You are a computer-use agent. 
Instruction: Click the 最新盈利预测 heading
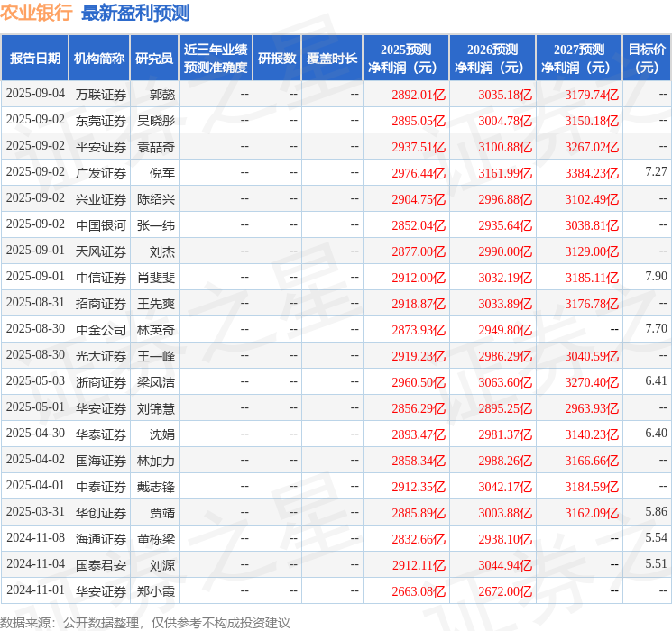[135, 13]
